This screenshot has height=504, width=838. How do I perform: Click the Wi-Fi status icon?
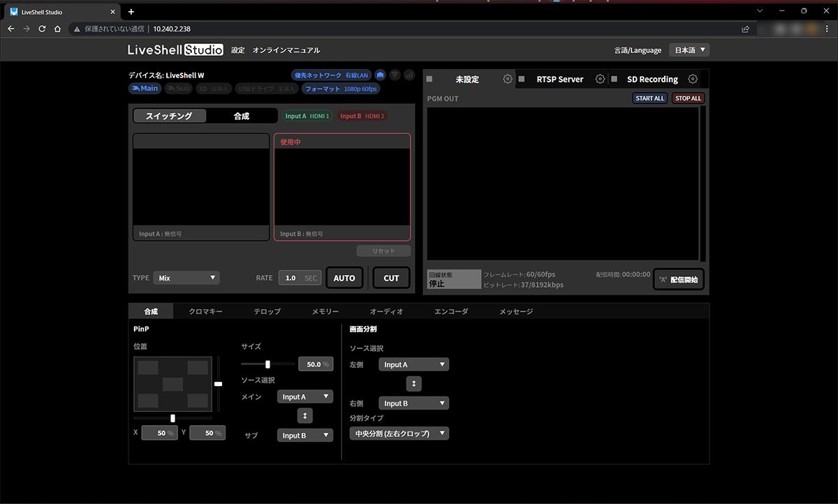[x=395, y=75]
